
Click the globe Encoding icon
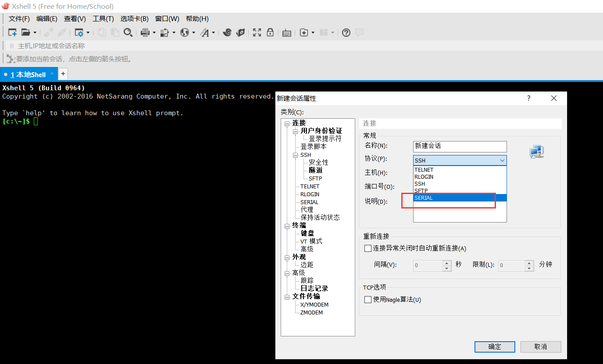[x=185, y=32]
